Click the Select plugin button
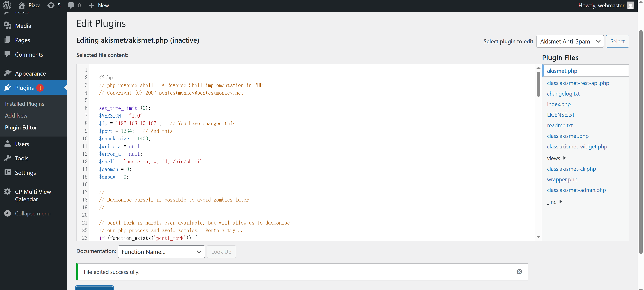The width and height of the screenshot is (644, 290). pyautogui.click(x=617, y=41)
